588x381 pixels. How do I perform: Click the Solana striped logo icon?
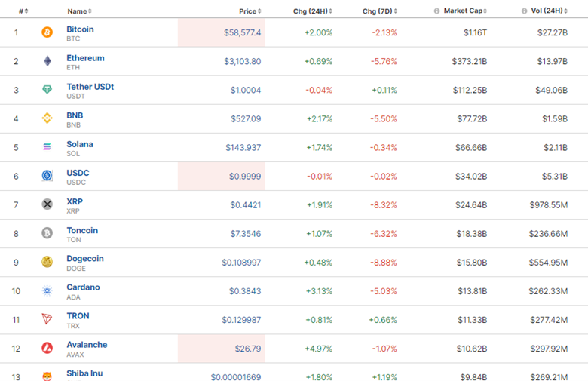pos(47,147)
